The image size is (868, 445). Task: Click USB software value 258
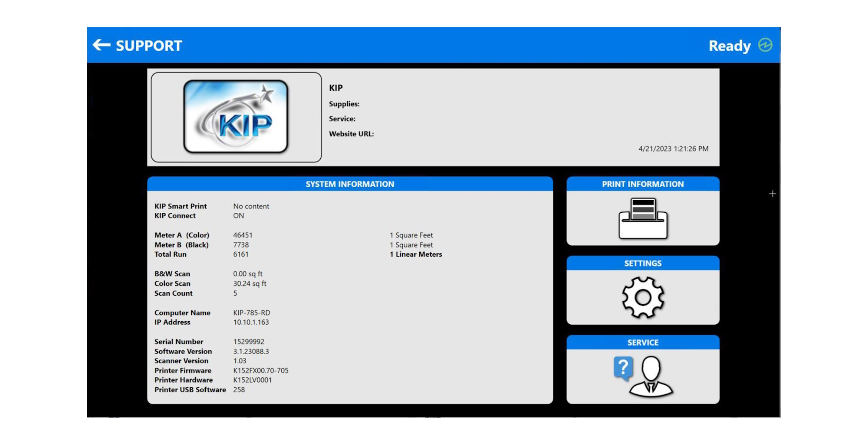pyautogui.click(x=239, y=390)
